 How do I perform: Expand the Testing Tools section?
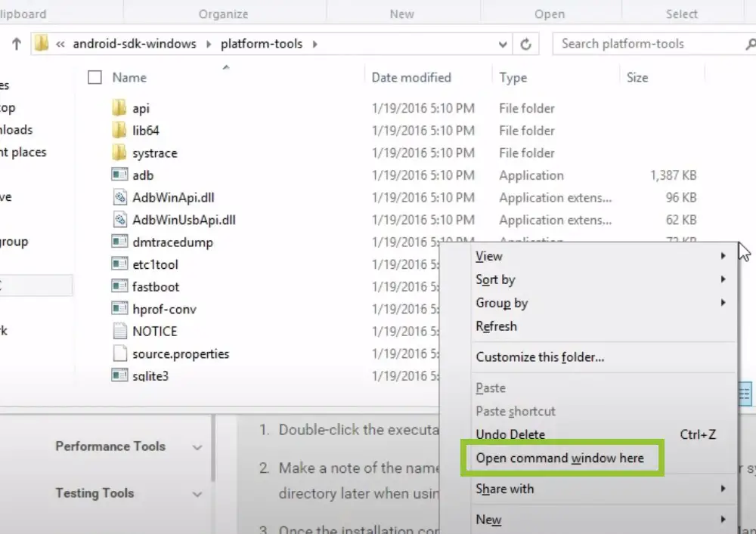point(197,494)
